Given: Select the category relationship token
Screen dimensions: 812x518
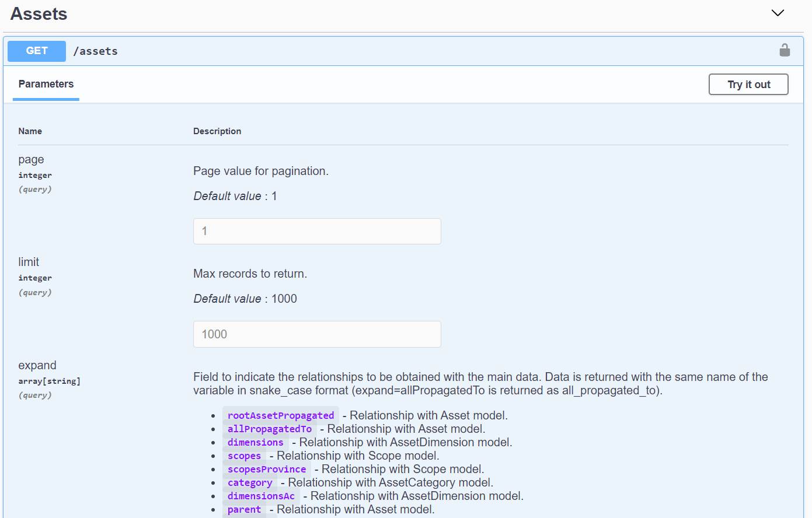Looking at the screenshot, I should [x=249, y=482].
